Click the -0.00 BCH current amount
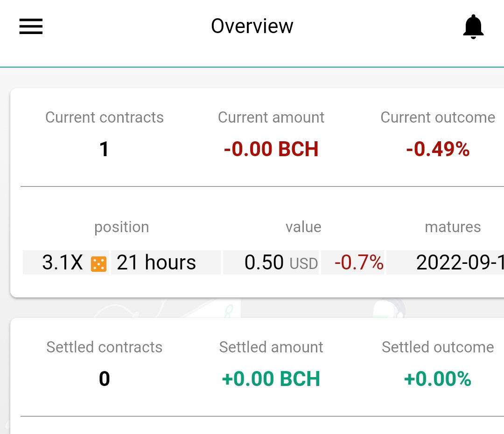This screenshot has height=434, width=504. point(271,149)
